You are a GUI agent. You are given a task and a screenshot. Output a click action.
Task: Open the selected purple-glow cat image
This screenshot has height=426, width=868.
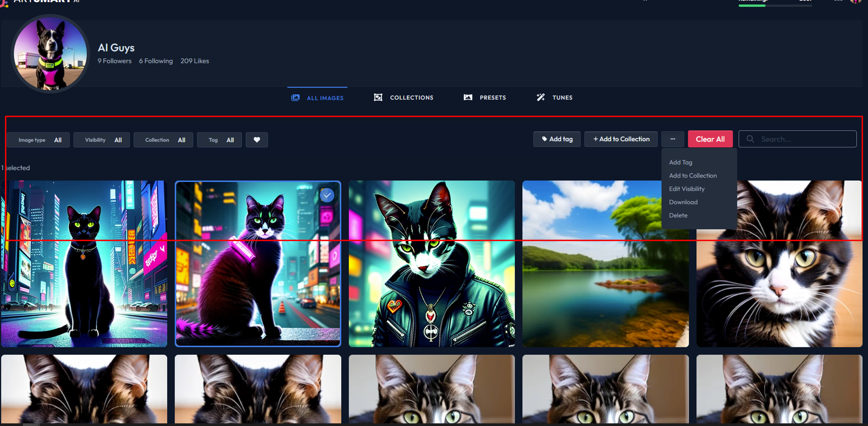point(258,264)
